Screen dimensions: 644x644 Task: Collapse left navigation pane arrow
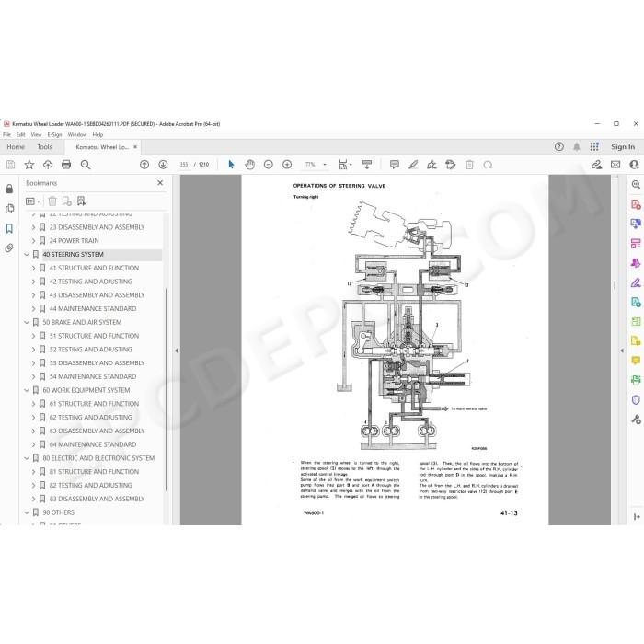177,351
